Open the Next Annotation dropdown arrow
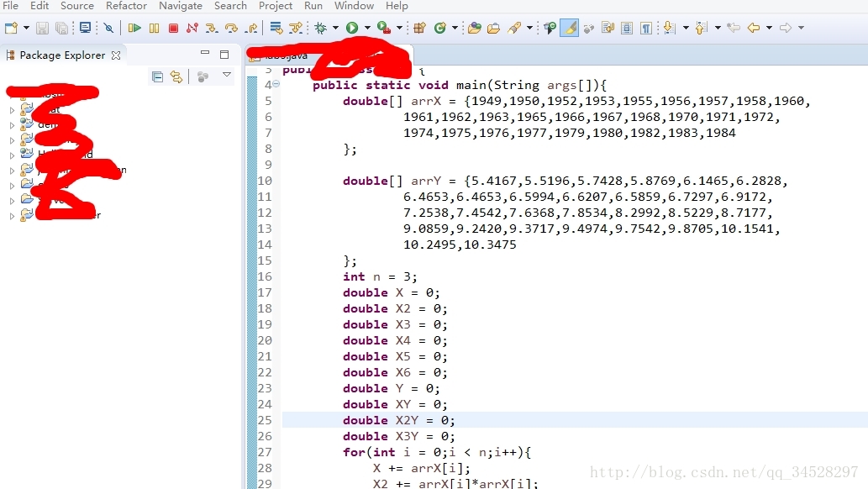Image resolution: width=868 pixels, height=489 pixels. click(x=686, y=28)
